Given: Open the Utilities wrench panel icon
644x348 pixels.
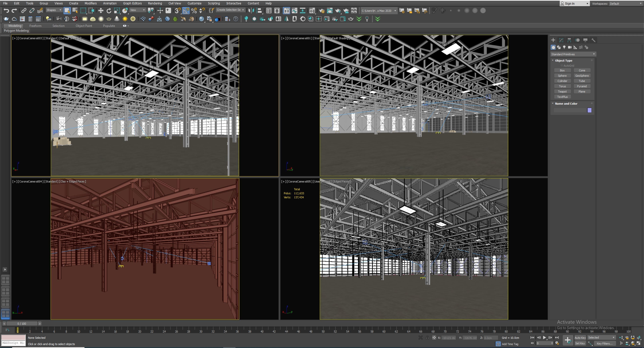Looking at the screenshot, I should click(x=593, y=40).
